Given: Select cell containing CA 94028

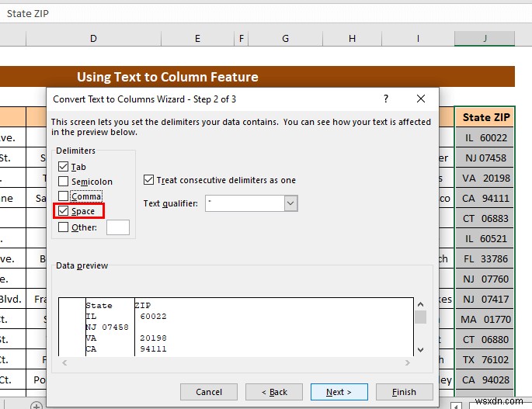Looking at the screenshot, I should point(485,380).
